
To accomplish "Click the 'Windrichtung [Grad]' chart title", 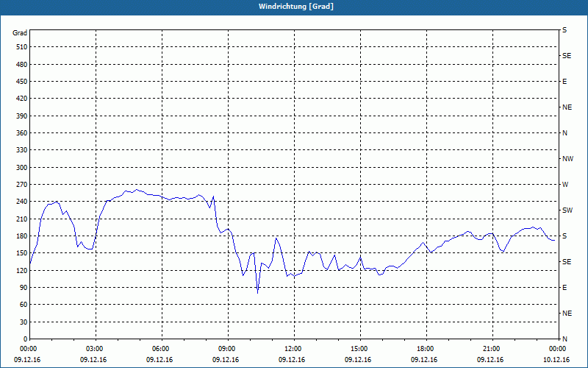I will click(296, 7).
